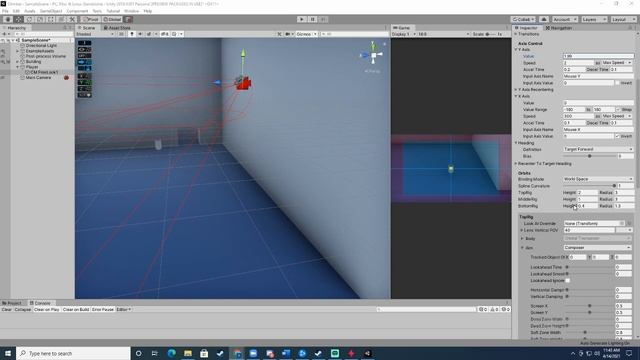
Task: Select Directional Light in Hierarchy
Action: [x=41, y=46]
